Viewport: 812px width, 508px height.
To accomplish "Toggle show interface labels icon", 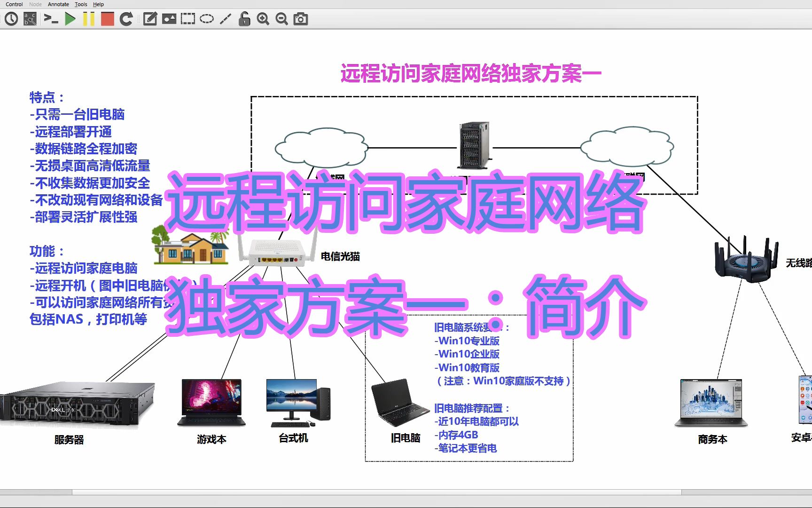I will (x=30, y=19).
